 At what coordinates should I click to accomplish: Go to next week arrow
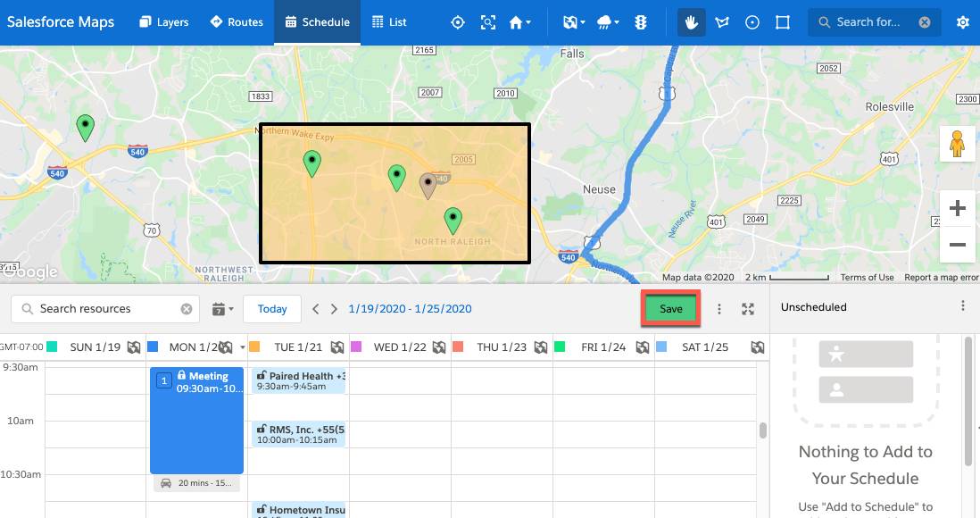click(334, 309)
